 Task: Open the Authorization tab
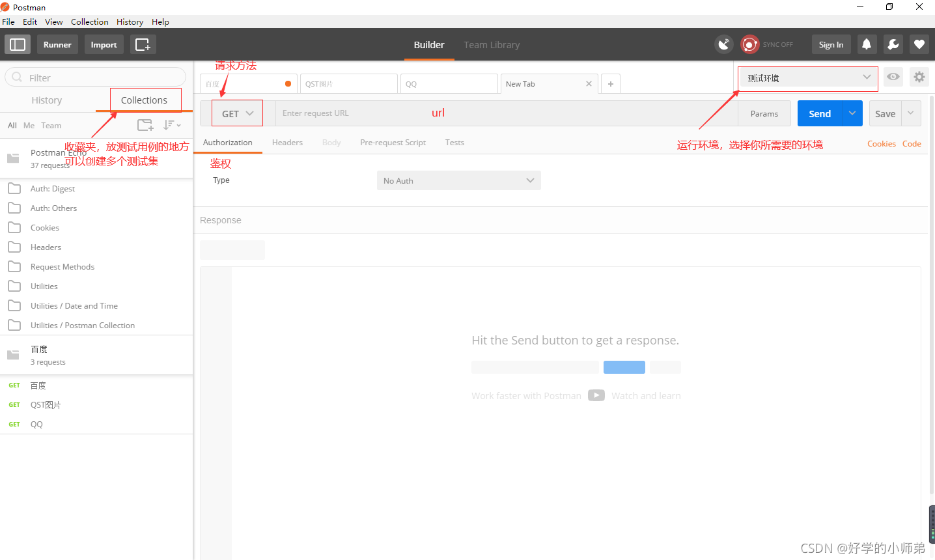coord(228,143)
